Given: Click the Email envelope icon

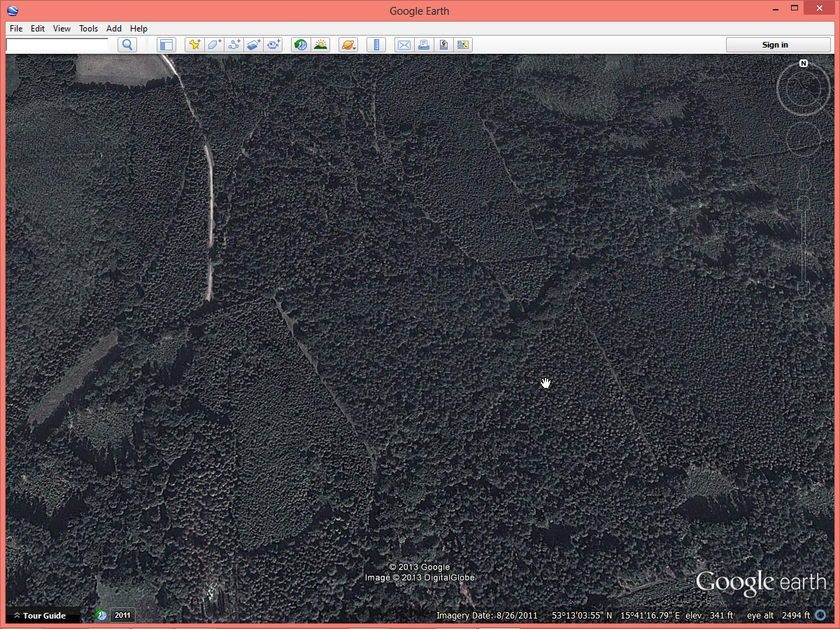Looking at the screenshot, I should point(404,45).
